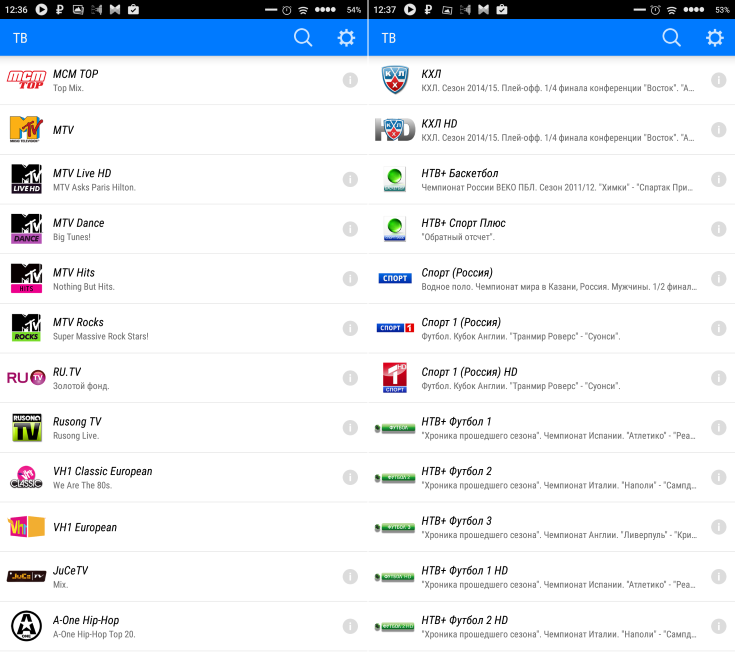Show info for НТВ+ Спорт Плюс channel
This screenshot has width=735, height=653.
coord(719,229)
